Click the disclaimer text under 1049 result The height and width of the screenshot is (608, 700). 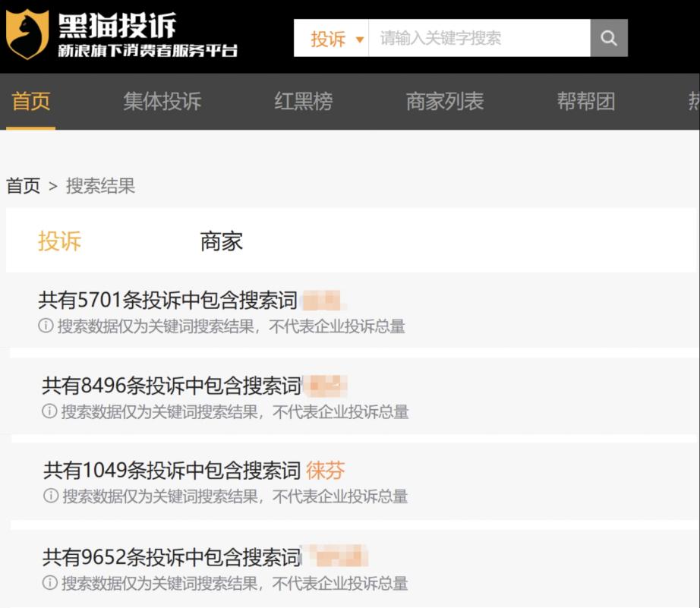[235, 496]
